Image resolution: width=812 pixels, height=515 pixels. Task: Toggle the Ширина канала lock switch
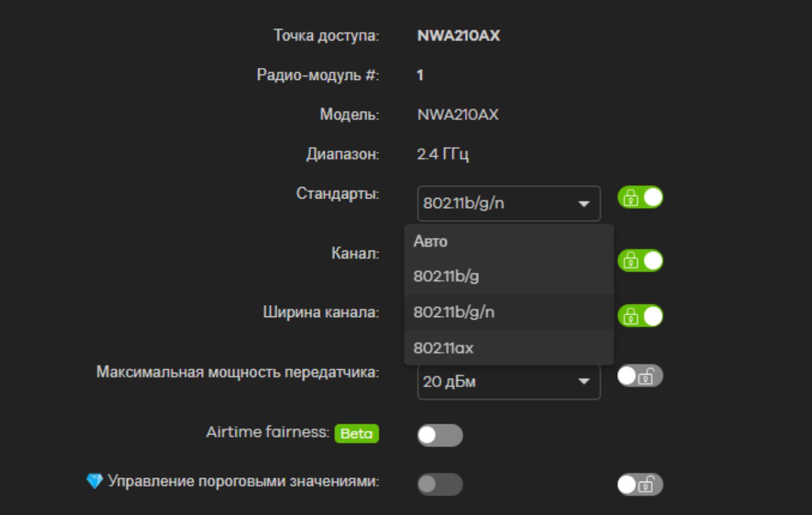[640, 315]
